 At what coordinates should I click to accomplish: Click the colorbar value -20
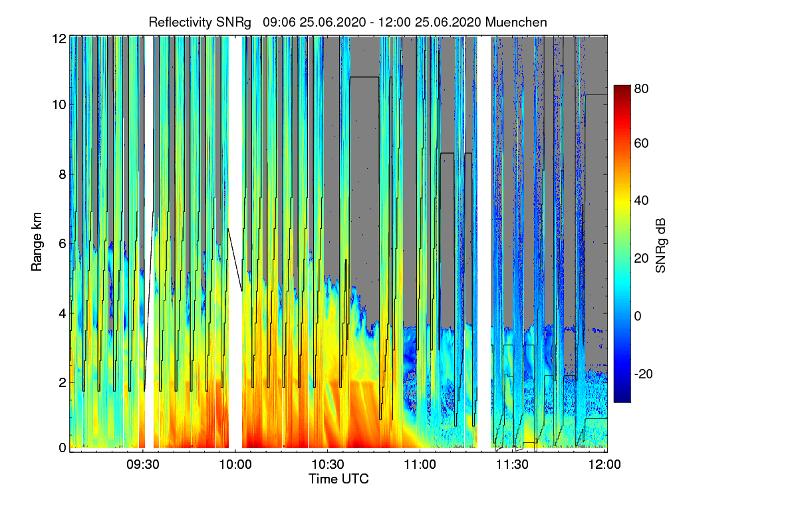tap(644, 374)
